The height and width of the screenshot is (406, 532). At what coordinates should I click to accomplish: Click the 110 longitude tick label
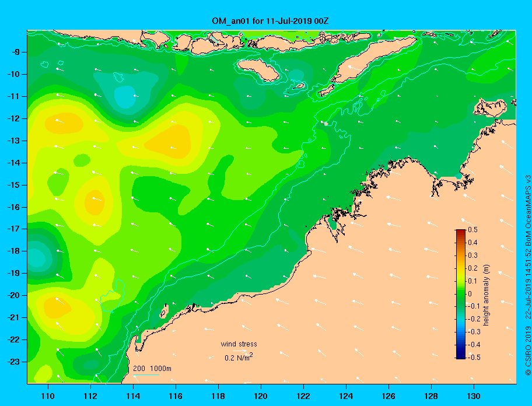(x=48, y=396)
